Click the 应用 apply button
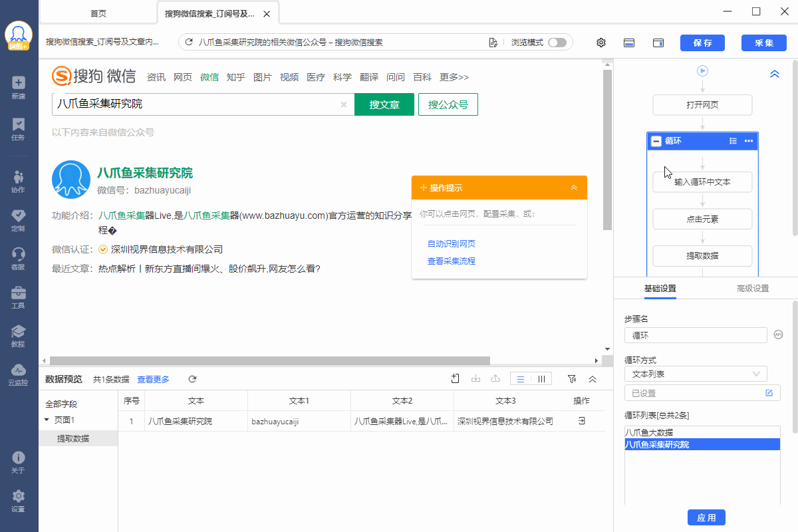 (x=706, y=517)
